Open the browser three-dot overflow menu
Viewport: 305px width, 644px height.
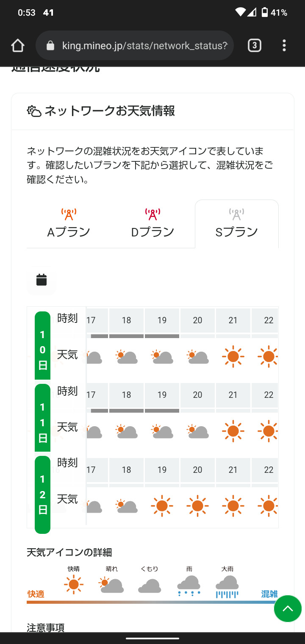284,45
